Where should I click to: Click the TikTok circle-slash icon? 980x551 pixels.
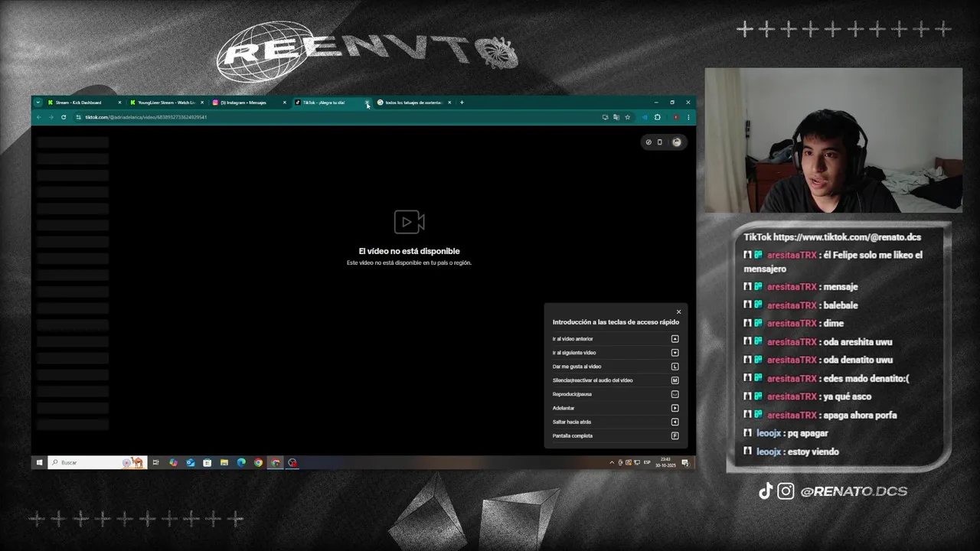[648, 142]
